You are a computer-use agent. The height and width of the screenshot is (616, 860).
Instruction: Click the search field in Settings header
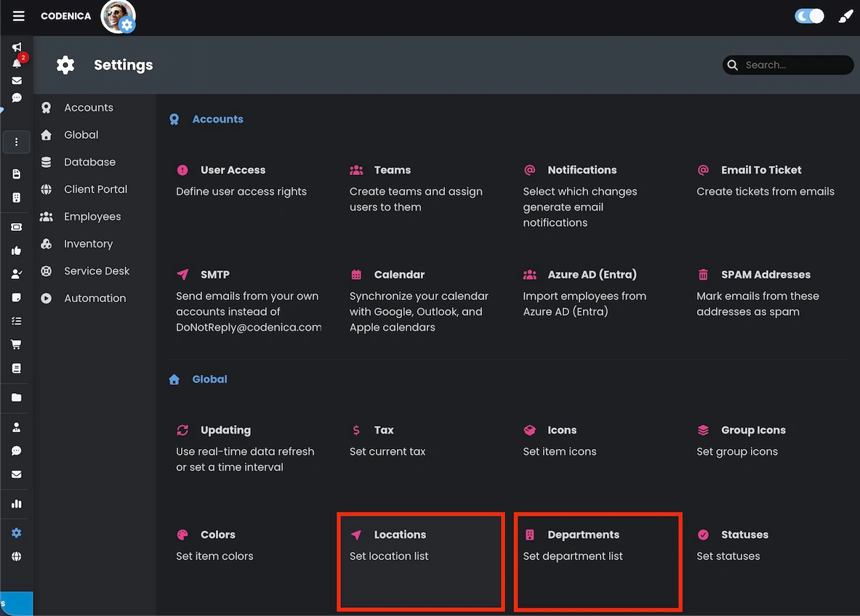coord(788,65)
